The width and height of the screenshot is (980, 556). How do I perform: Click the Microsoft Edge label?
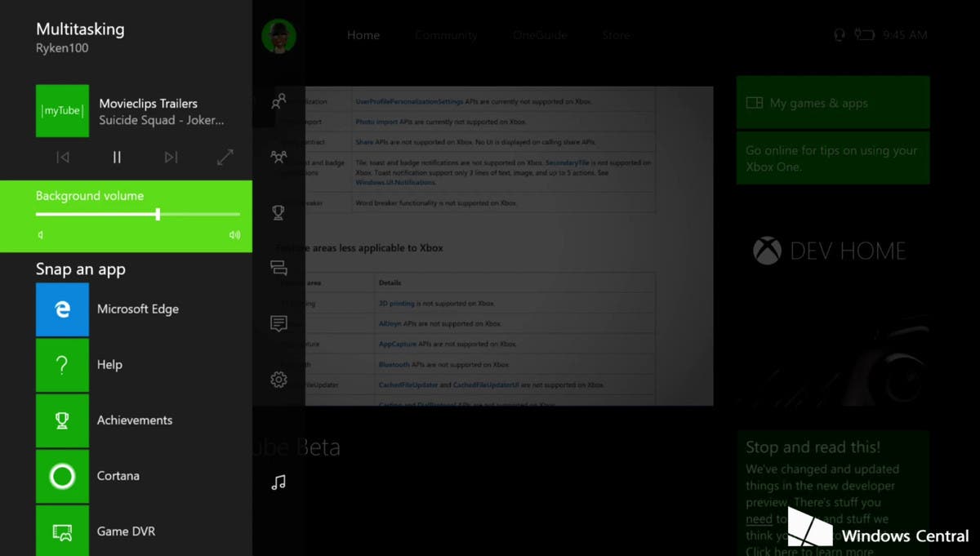point(138,309)
